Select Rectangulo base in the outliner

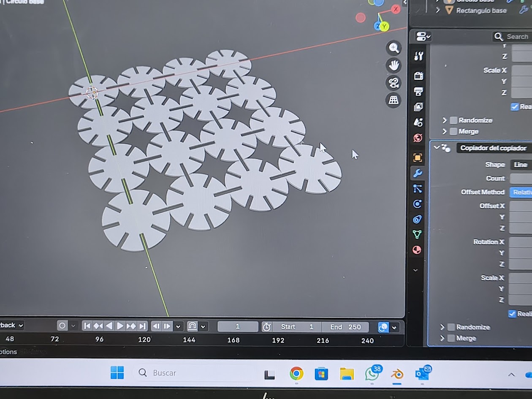click(x=481, y=11)
